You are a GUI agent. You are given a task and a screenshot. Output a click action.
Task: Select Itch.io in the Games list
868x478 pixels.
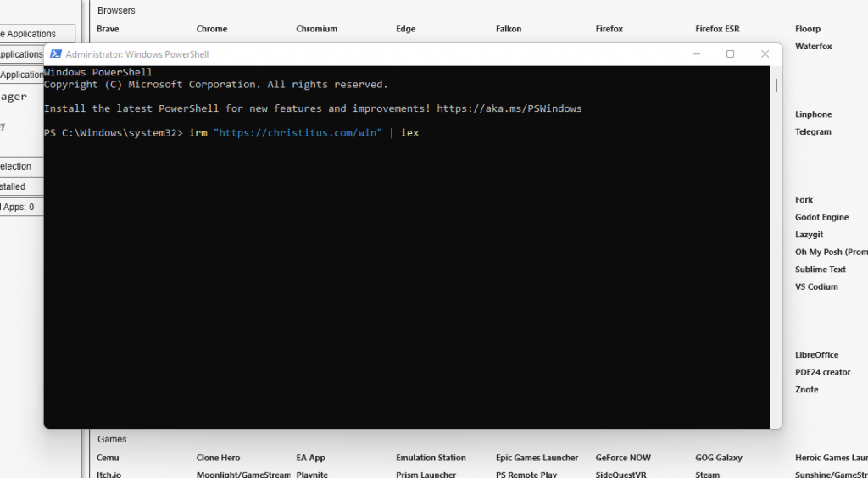[x=108, y=475]
